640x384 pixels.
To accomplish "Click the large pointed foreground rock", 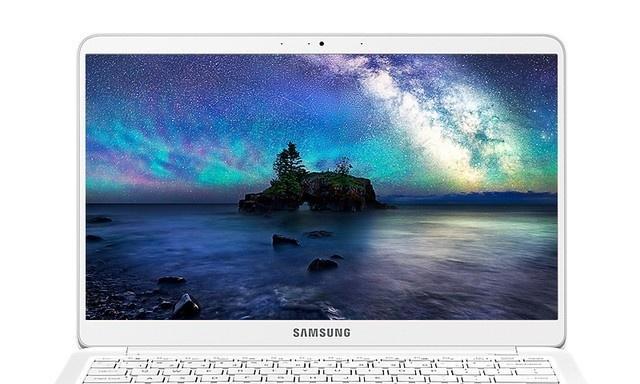I will (x=186, y=306).
